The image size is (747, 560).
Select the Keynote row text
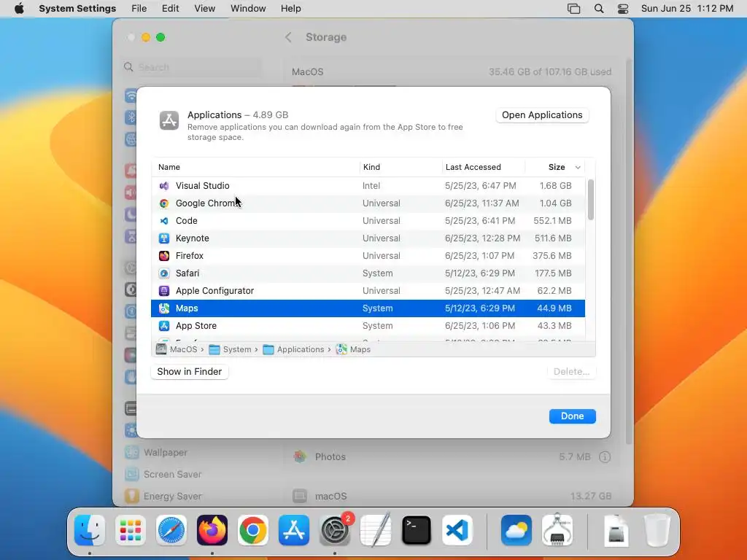[x=193, y=238]
